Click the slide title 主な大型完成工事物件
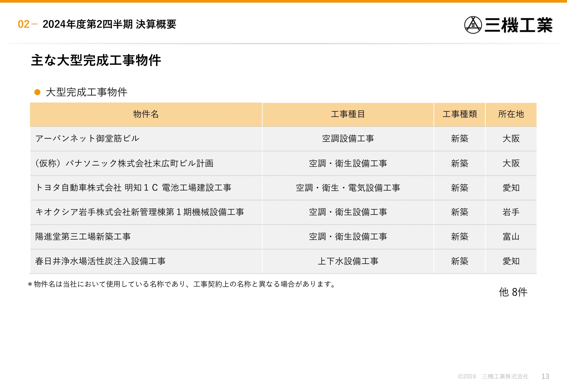Viewport: 567px width, 392px height. tap(96, 60)
